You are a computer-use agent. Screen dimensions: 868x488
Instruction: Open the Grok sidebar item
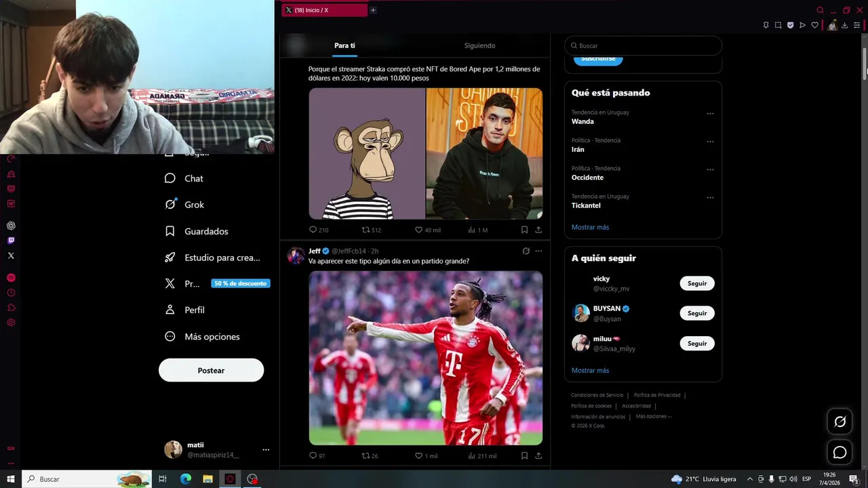pos(184,205)
